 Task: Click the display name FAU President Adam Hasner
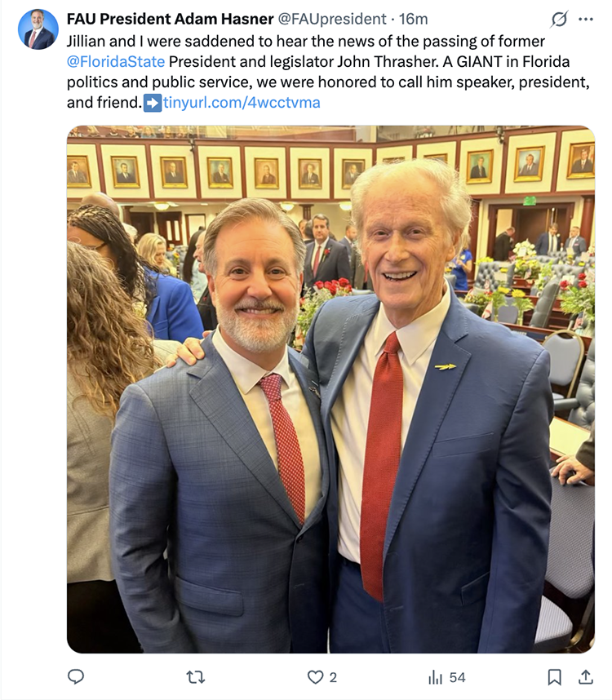(170, 20)
